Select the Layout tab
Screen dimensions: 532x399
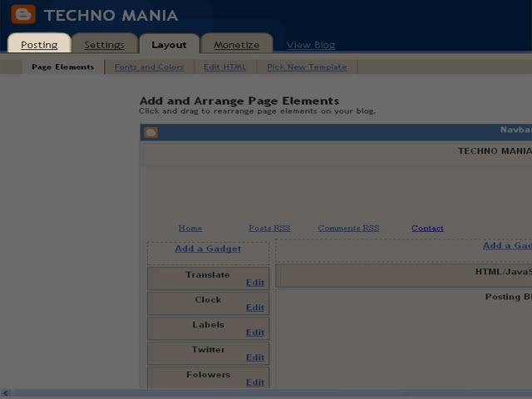pyautogui.click(x=169, y=45)
